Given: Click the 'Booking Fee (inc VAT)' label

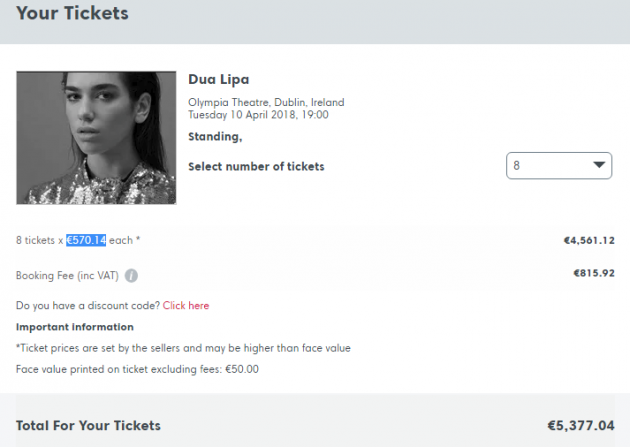Looking at the screenshot, I should [x=66, y=276].
